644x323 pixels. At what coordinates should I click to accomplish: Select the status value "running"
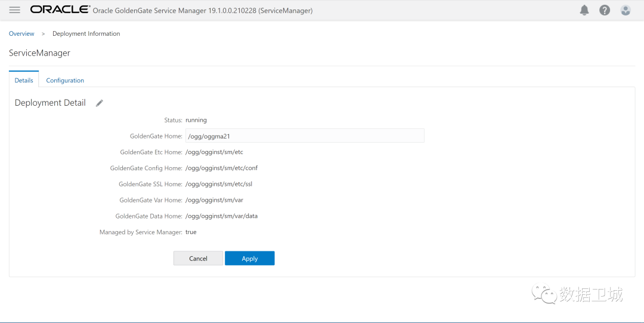[x=196, y=120]
